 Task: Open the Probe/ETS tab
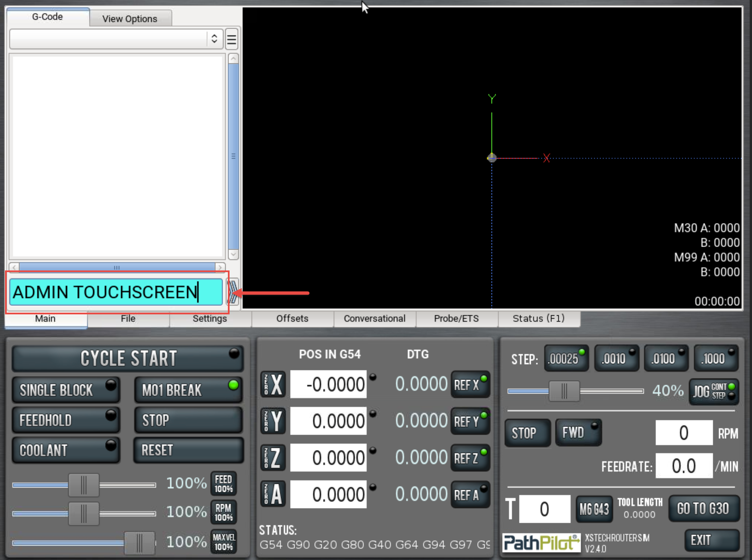(456, 319)
